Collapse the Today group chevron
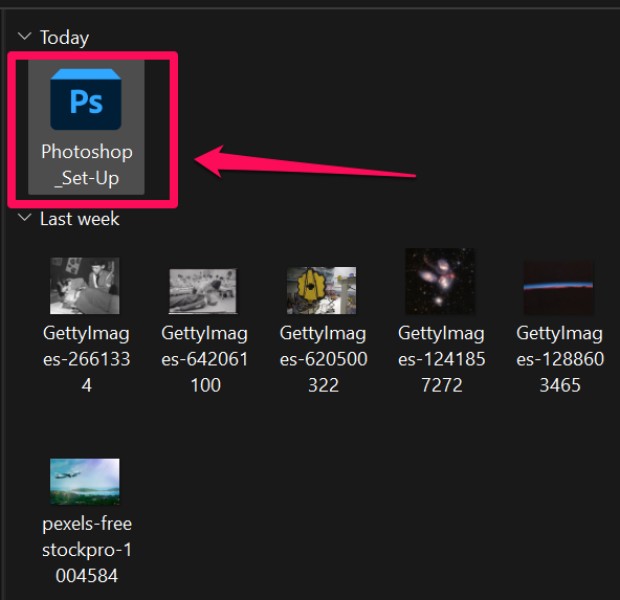 [x=25, y=36]
